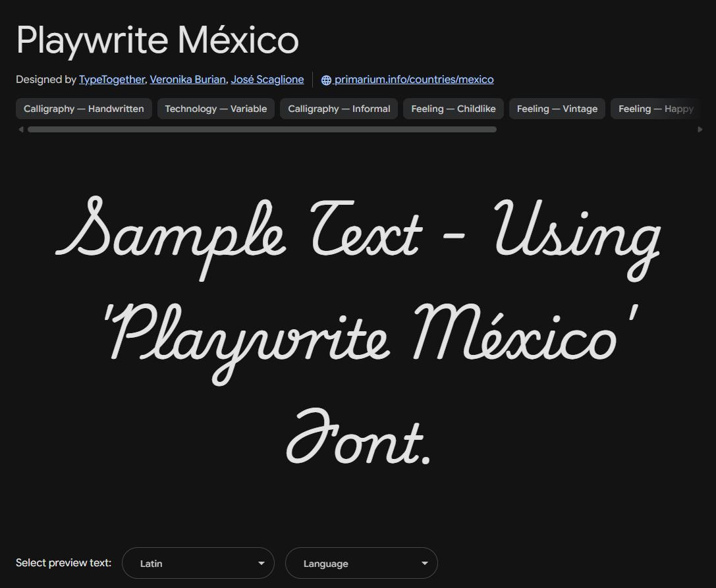Screen dimensions: 716x588
Task: Click the horizontal tag scrollbar thumb
Action: click(x=262, y=130)
